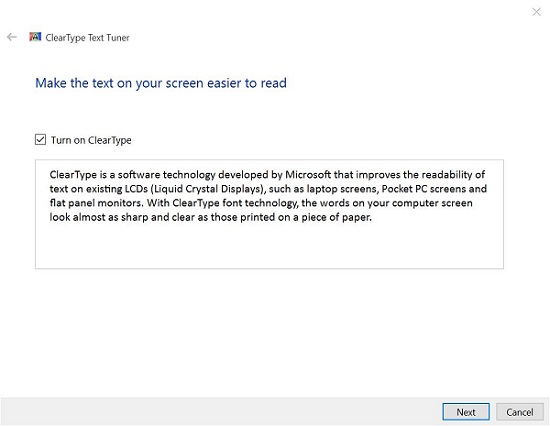Image resolution: width=550 pixels, height=426 pixels.
Task: Click inside the ClearType description text box
Action: pos(269,214)
